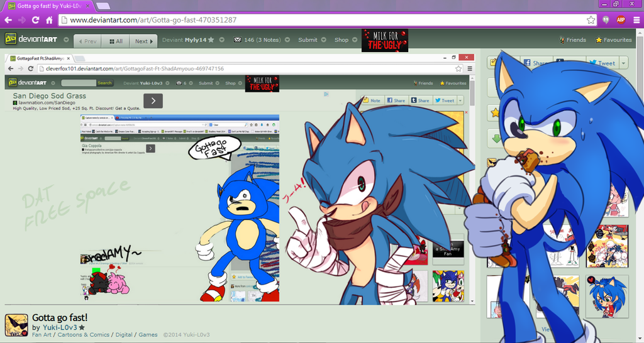The height and width of the screenshot is (343, 644).
Task: Minimize the Chrome browser window
Action: click(x=604, y=4)
